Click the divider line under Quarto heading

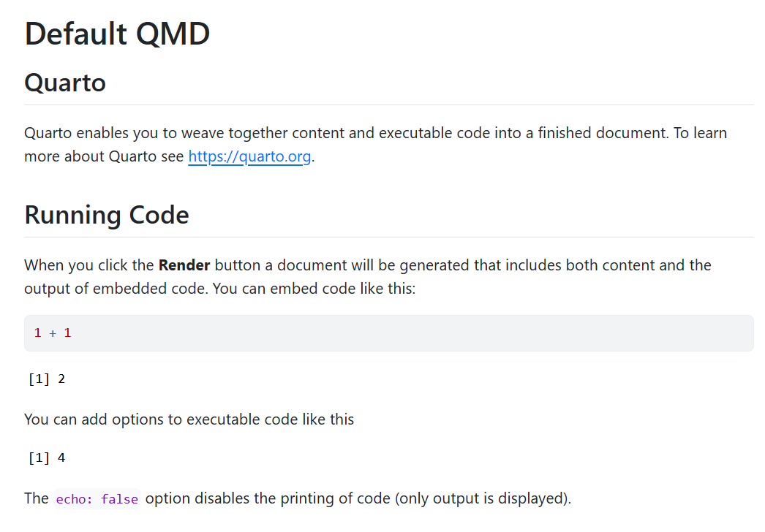(389, 104)
